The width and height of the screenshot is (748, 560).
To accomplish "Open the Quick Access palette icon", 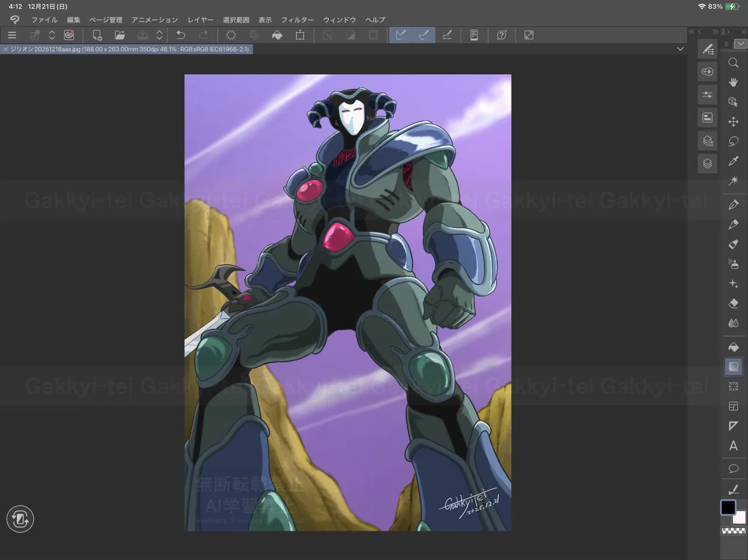I will pyautogui.click(x=708, y=117).
